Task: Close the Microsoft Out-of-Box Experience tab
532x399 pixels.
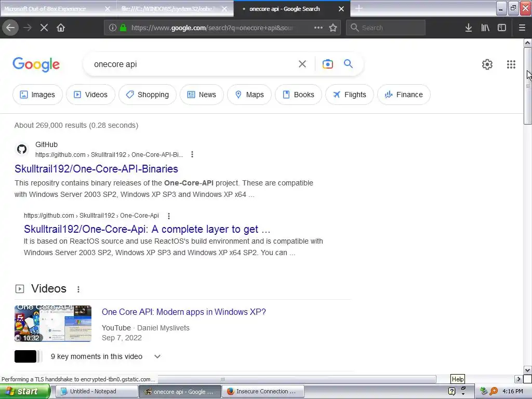Action: [107, 9]
